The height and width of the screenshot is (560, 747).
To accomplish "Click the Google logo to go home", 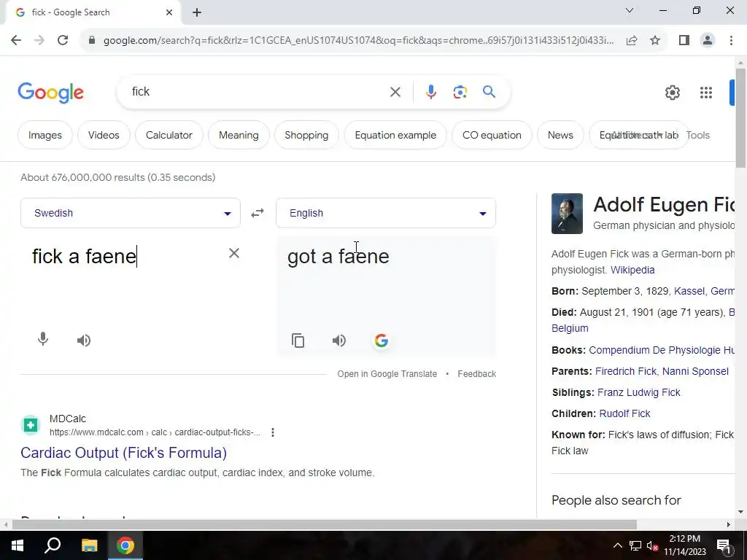I will (x=50, y=93).
